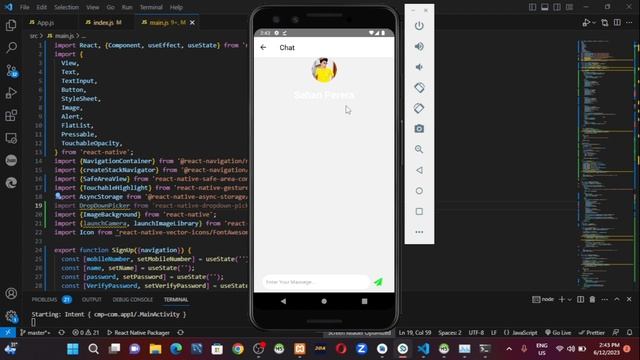The image size is (640, 360).
Task: Kill terminal with trash icon
Action: pyautogui.click(x=592, y=299)
